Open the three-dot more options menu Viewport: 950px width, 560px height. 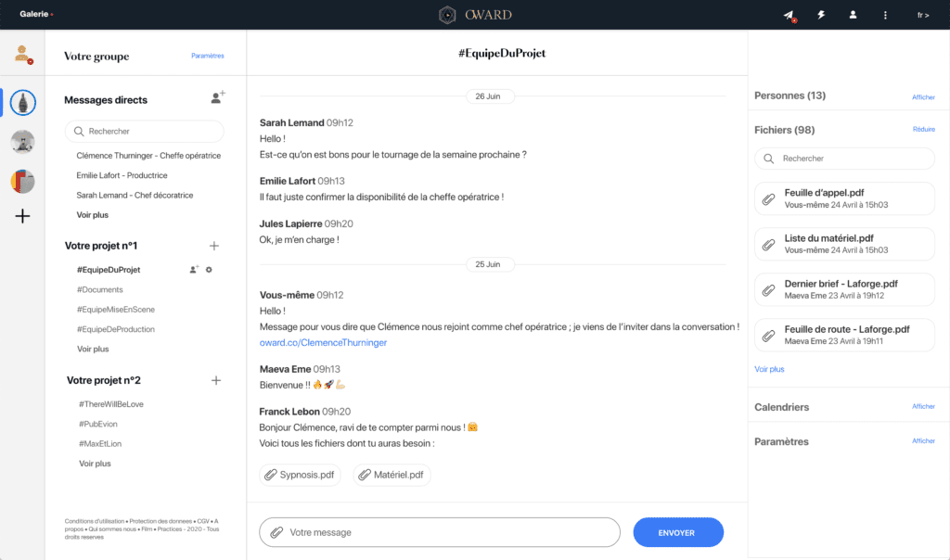(x=885, y=15)
